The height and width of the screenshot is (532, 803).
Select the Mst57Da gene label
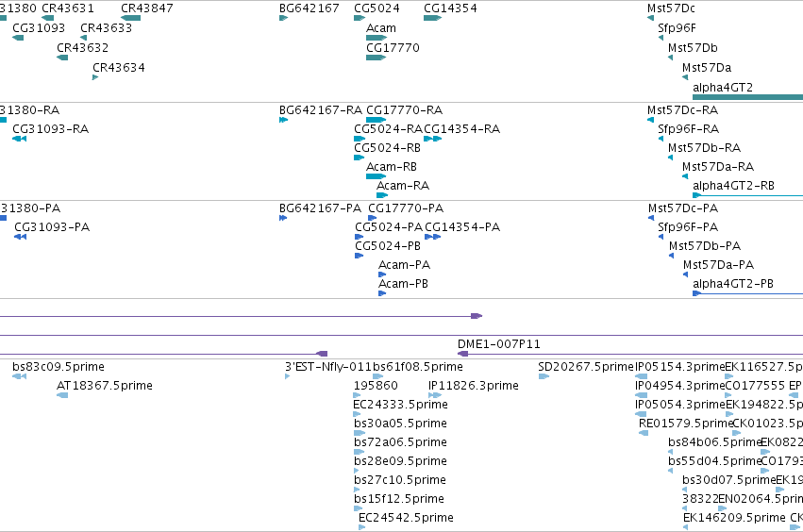click(707, 68)
